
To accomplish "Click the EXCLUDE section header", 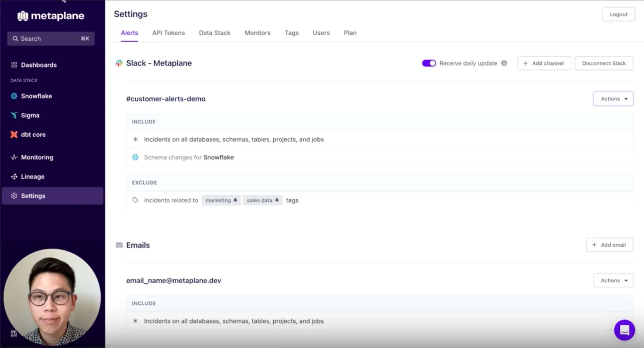I will (144, 183).
